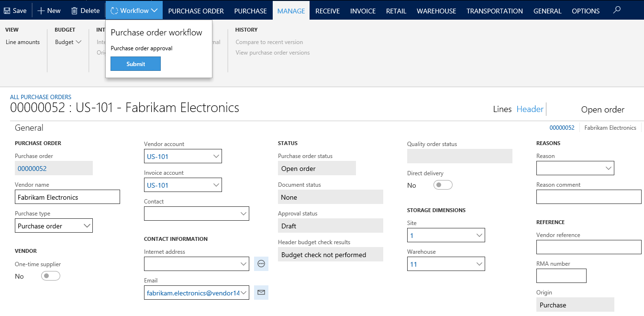Open the Reason dropdown
Viewport: 644px width, 316px height.
tap(608, 168)
